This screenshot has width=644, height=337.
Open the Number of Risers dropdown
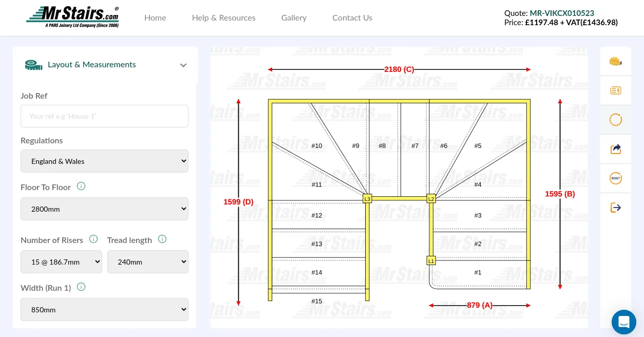[x=61, y=262]
